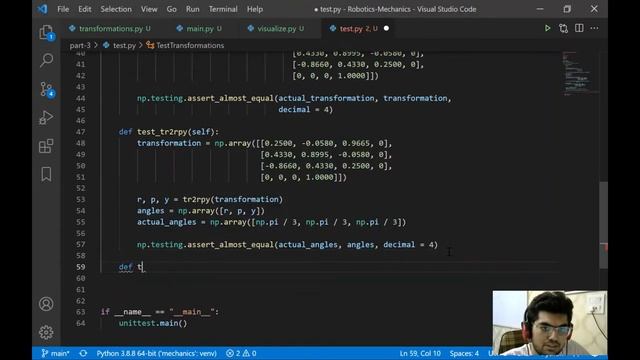Click 'actual_angles' variable on line 55
Image resolution: width=640 pixels, height=360 pixels.
[167, 222]
